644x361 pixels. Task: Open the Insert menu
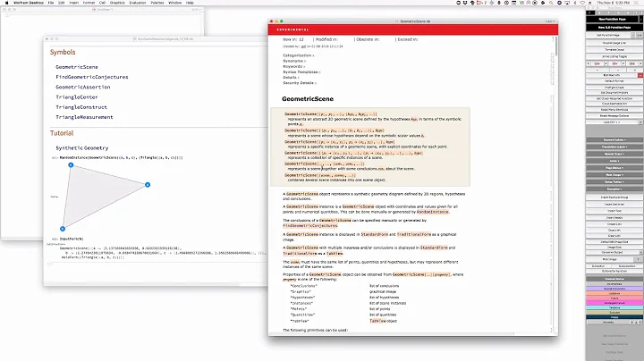pyautogui.click(x=74, y=3)
